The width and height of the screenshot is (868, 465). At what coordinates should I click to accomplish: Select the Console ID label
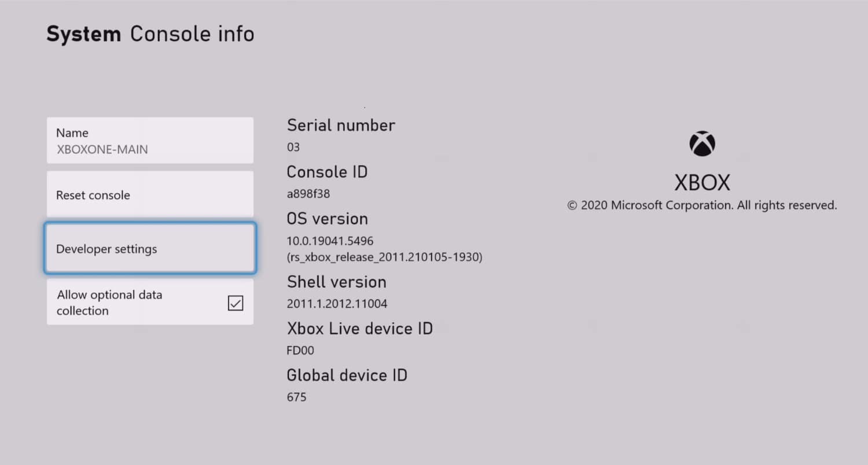[327, 172]
